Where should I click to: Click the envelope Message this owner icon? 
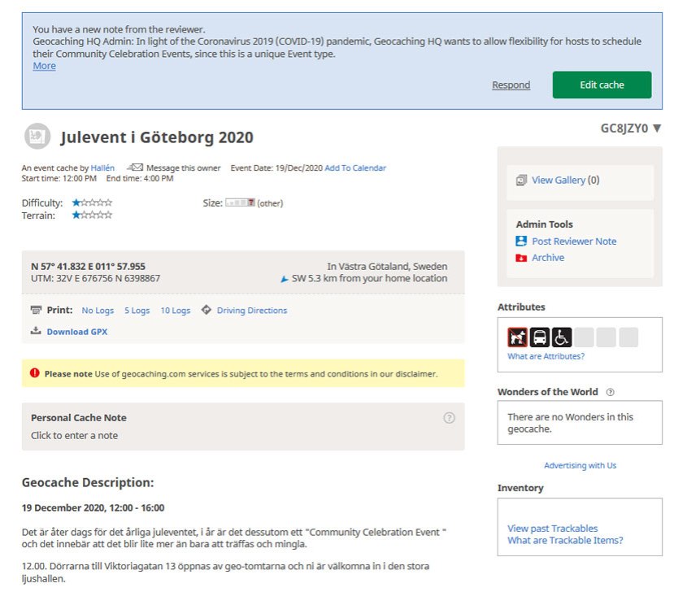click(135, 168)
